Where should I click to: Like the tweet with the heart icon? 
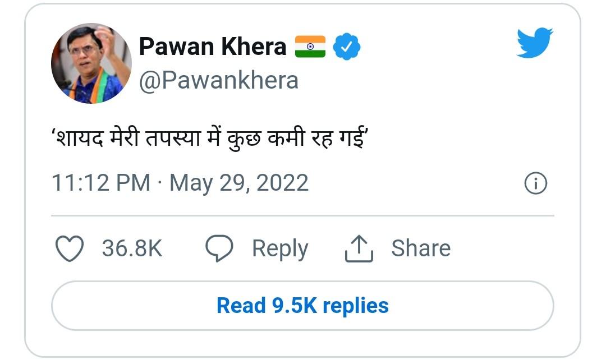[x=71, y=248]
